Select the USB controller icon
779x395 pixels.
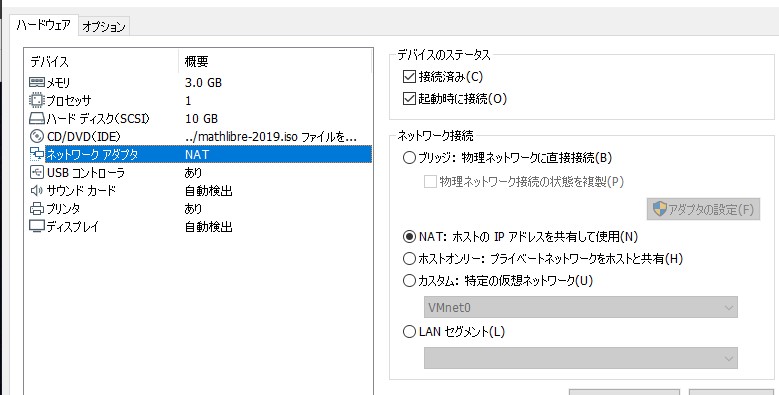(x=37, y=172)
